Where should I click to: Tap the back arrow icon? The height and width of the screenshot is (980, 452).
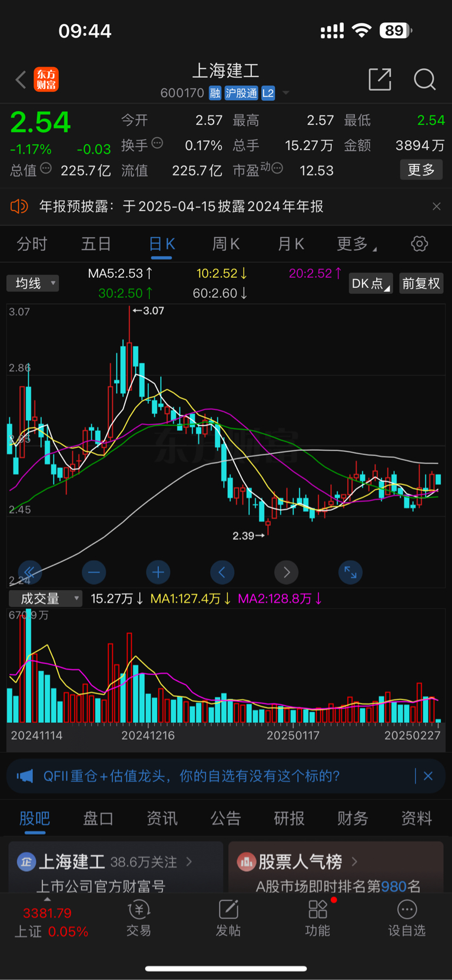(21, 79)
